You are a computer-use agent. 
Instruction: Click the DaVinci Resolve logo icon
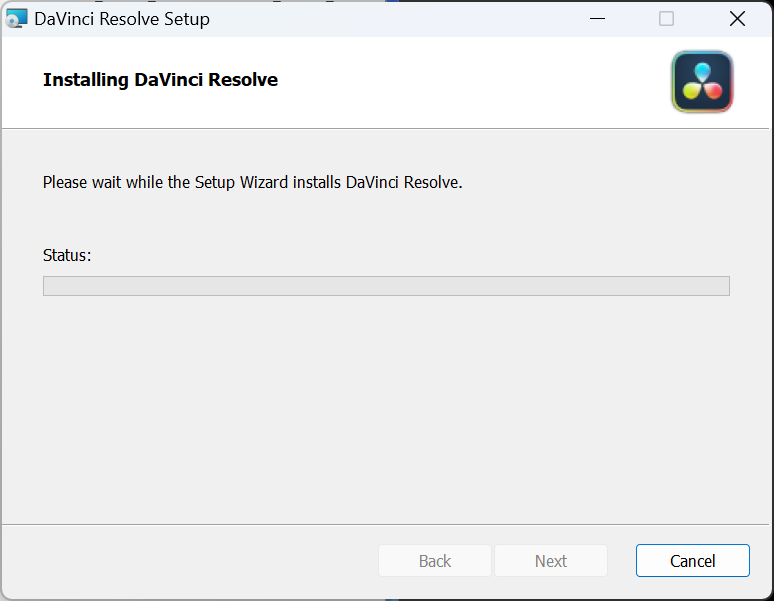(702, 81)
